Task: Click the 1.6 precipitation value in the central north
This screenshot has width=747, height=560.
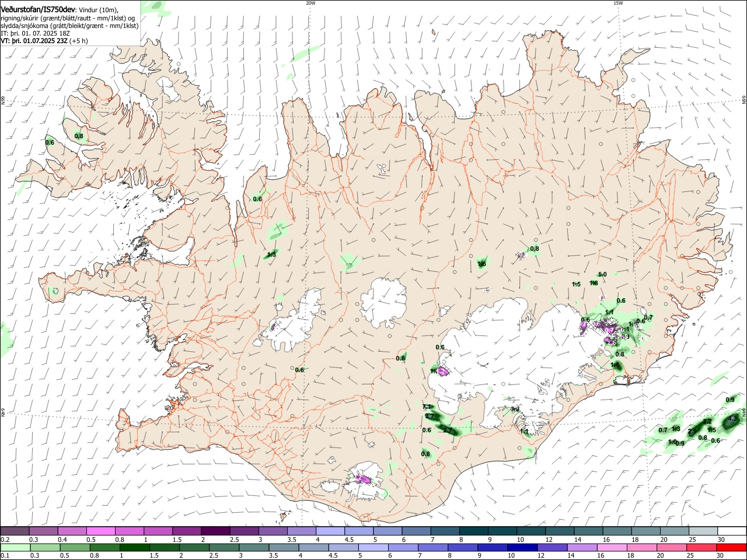Action: tap(482, 264)
